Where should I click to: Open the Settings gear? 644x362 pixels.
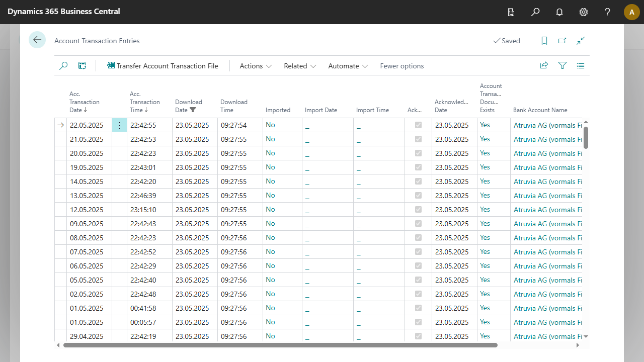pyautogui.click(x=584, y=12)
